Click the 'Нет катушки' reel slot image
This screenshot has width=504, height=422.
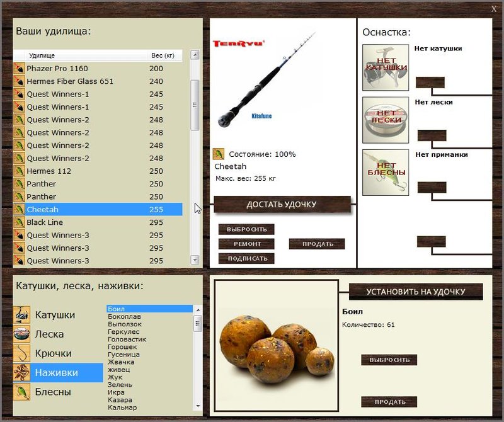coord(386,67)
